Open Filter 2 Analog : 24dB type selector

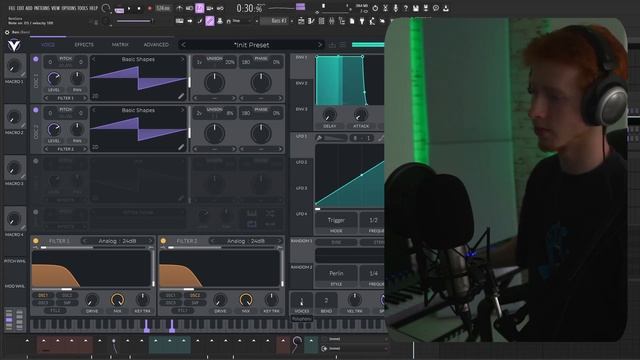[x=245, y=241]
